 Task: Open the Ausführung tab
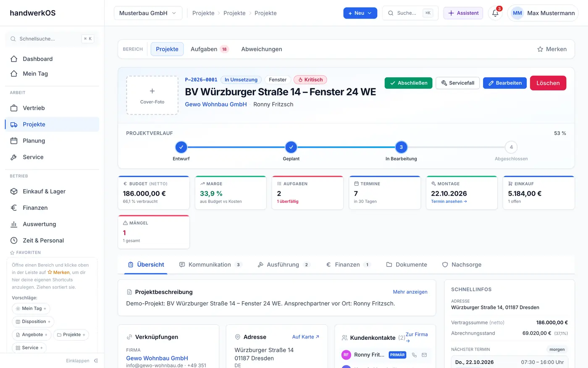[283, 265]
